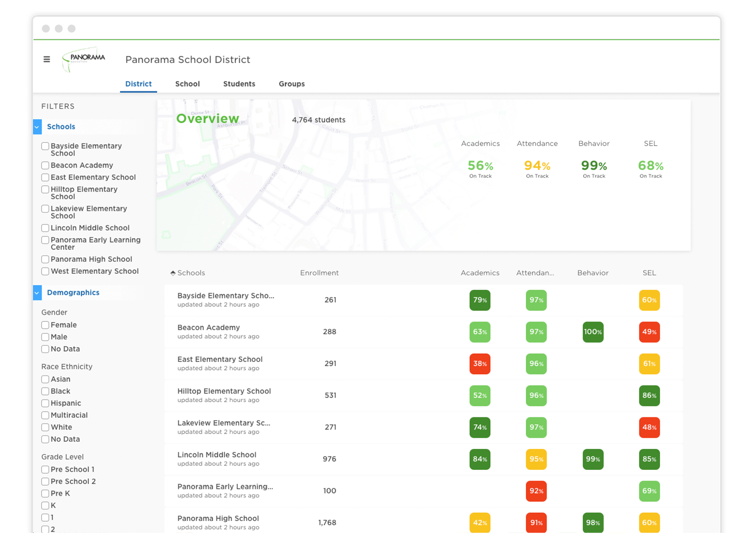Switch to the District tab
756x553 pixels.
click(138, 84)
